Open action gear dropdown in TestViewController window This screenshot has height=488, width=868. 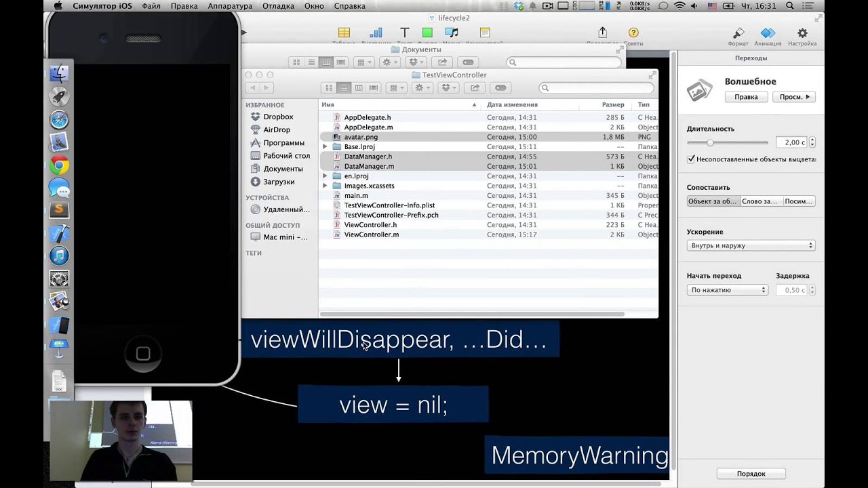tap(422, 87)
